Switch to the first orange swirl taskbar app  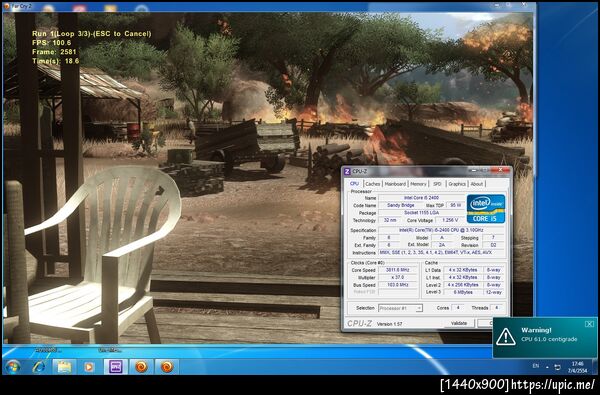click(x=141, y=367)
